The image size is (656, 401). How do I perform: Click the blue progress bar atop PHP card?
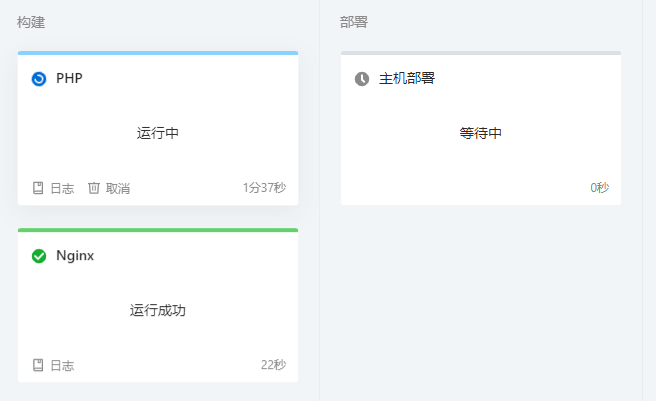click(x=158, y=53)
